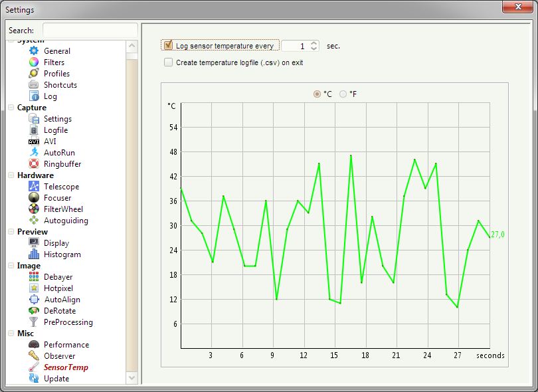Increase the logging interval with up arrow
This screenshot has height=392, width=538.
pyautogui.click(x=314, y=43)
